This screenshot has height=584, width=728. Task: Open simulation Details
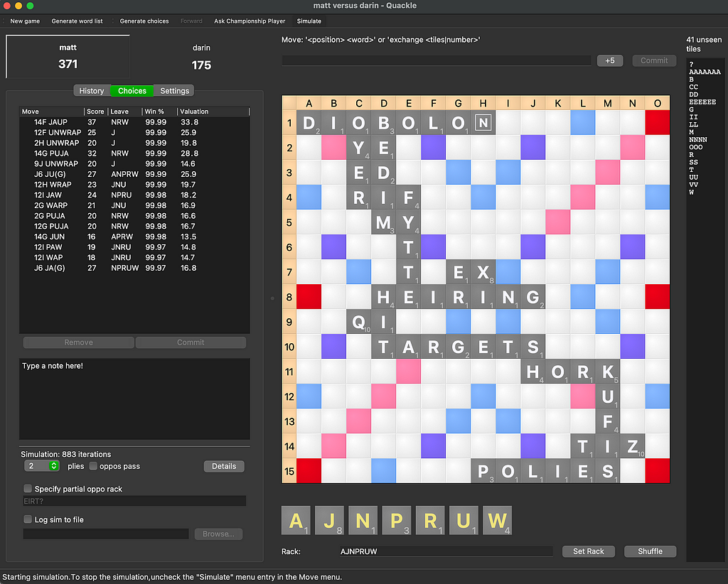tap(224, 466)
